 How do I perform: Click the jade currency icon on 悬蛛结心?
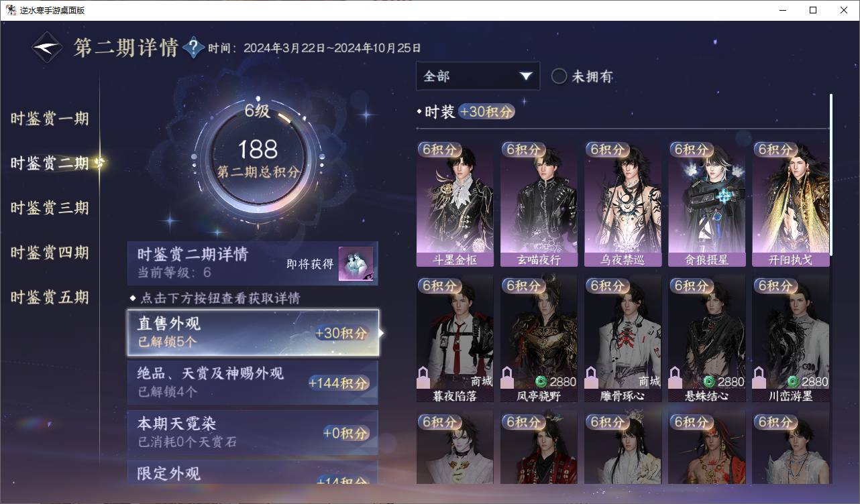pyautogui.click(x=708, y=381)
